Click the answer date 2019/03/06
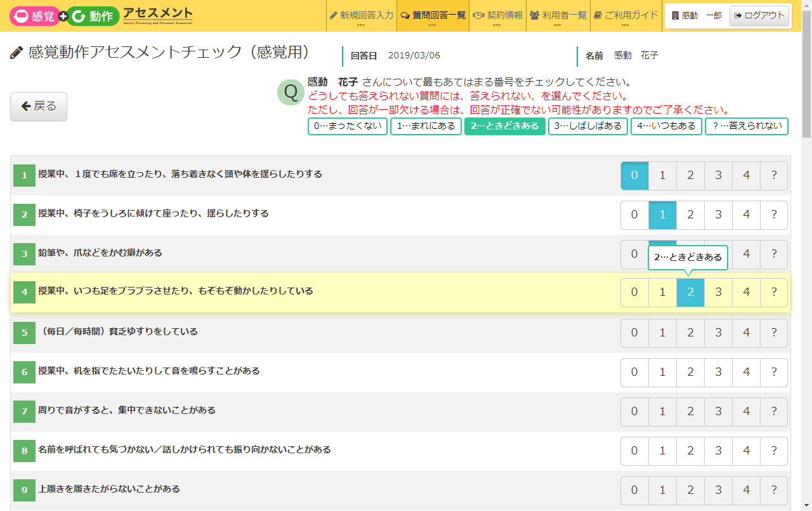Image resolution: width=812 pixels, height=511 pixels. [414, 55]
